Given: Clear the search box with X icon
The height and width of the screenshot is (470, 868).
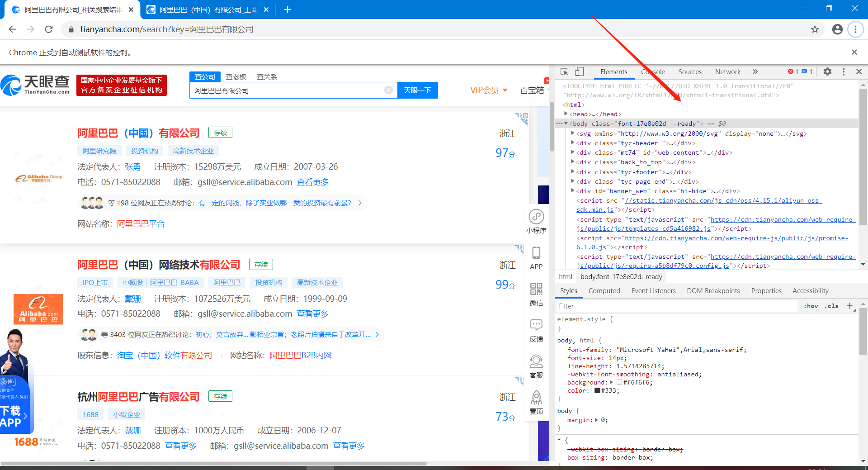Looking at the screenshot, I should pos(388,90).
